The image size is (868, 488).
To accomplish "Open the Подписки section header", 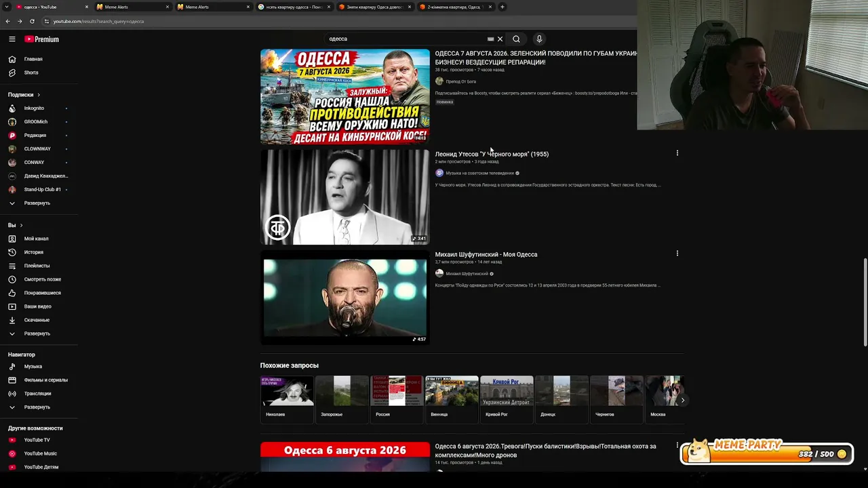I will (x=24, y=95).
